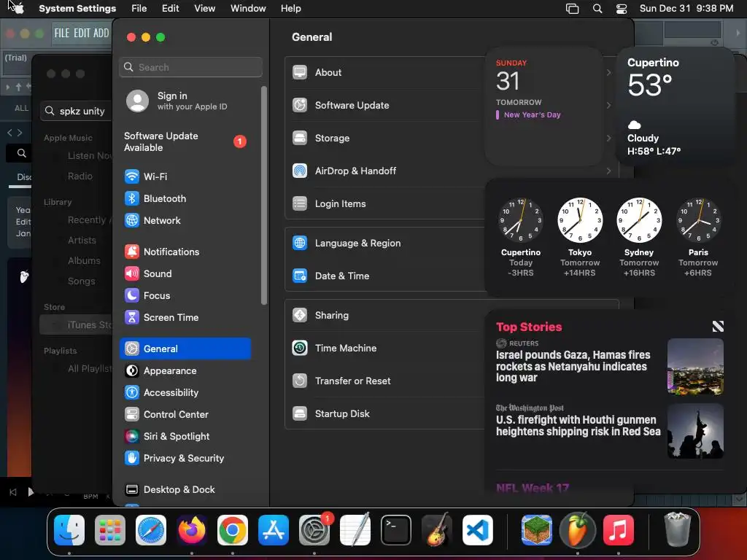This screenshot has height=560, width=747.
Task: Open Safari from the Dock
Action: click(151, 530)
